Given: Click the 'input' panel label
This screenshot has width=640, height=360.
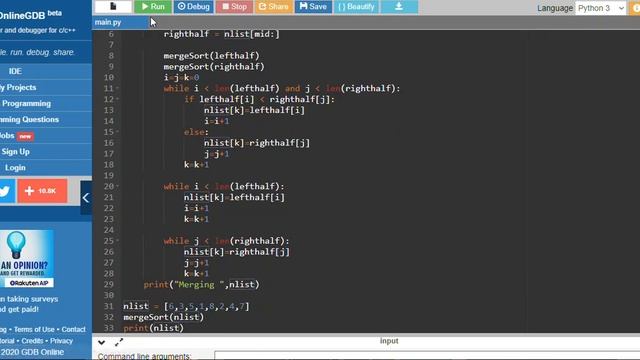Looking at the screenshot, I should click(389, 341).
